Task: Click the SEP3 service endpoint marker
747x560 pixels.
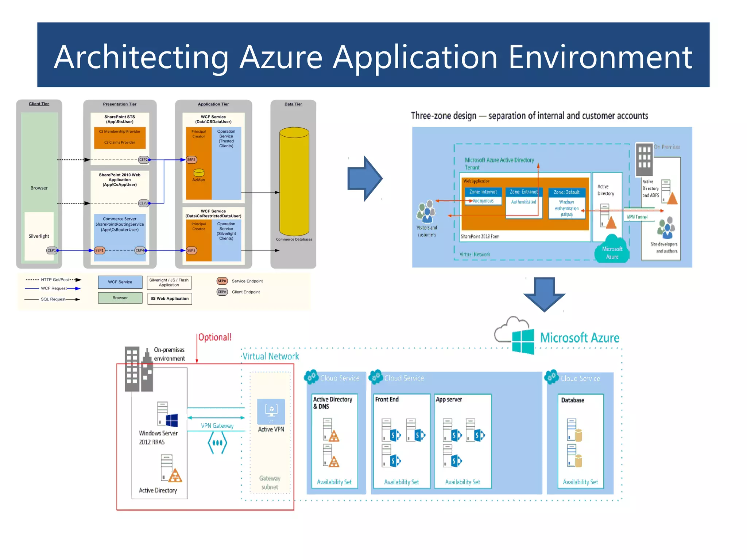Action: click(x=191, y=250)
